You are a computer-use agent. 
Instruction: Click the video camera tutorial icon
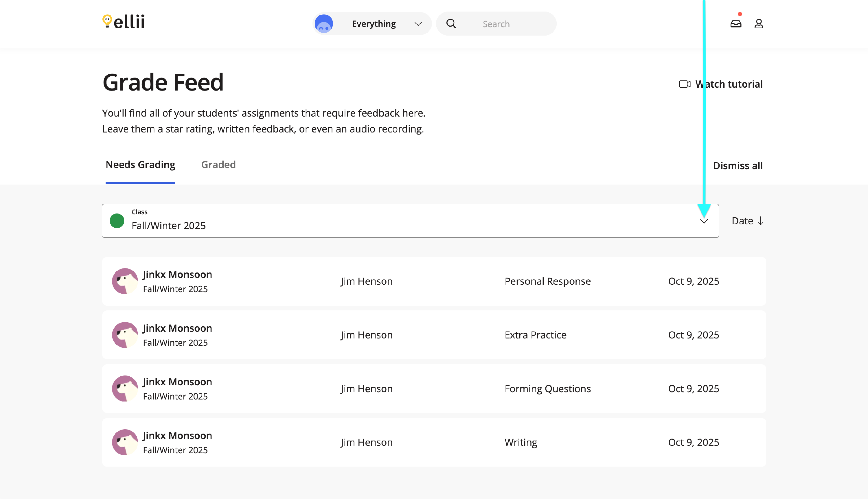[x=685, y=84]
